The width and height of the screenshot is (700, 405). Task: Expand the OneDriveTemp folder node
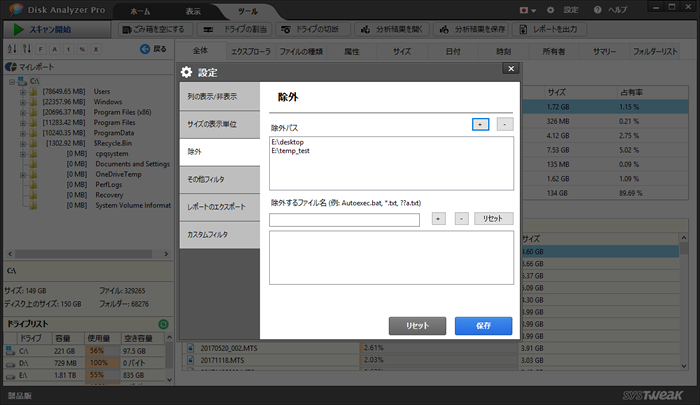[x=23, y=175]
